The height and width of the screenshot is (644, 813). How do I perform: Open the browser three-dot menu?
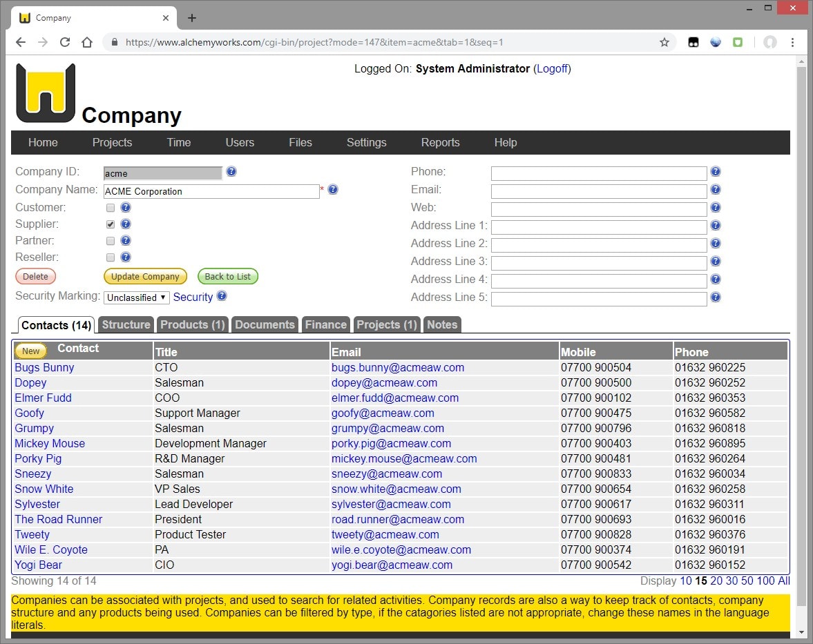pyautogui.click(x=792, y=43)
